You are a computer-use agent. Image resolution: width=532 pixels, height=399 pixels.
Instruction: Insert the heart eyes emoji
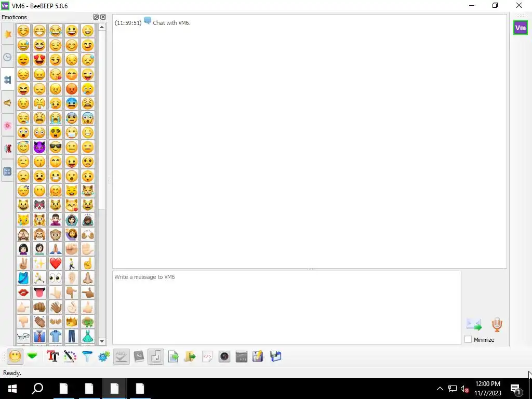coord(39,60)
